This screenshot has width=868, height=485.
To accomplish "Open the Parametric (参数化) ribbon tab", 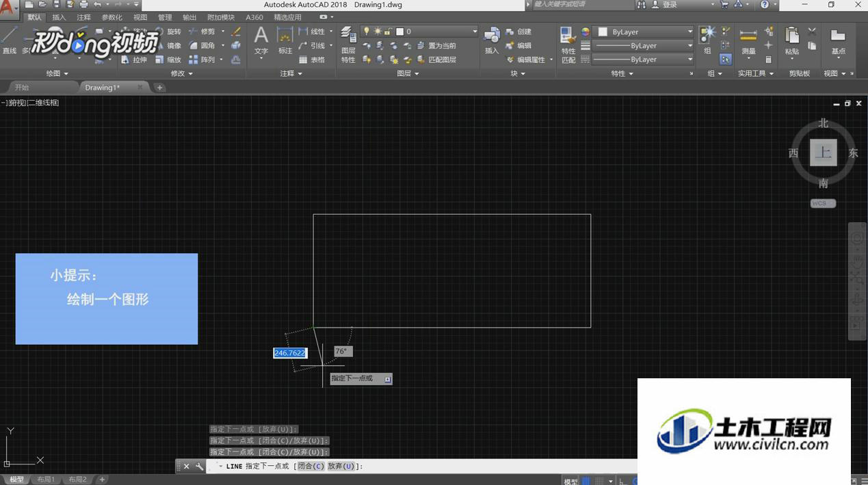I will pyautogui.click(x=112, y=17).
